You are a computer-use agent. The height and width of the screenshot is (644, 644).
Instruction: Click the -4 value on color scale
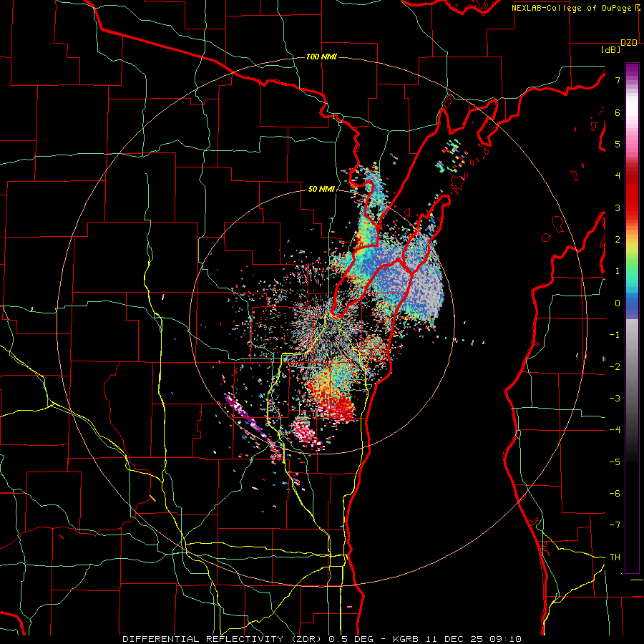[x=615, y=430]
